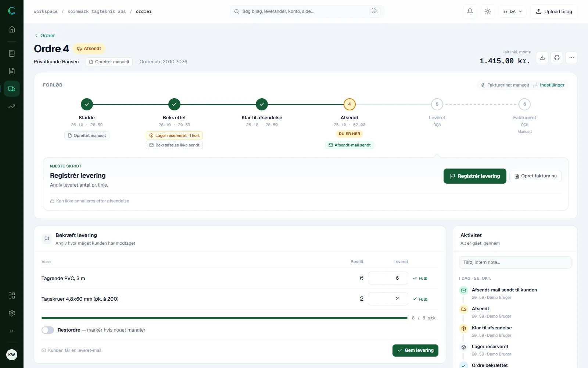This screenshot has height=368, width=588.
Task: Select the Klar til afsendelse step circle
Action: 262,104
